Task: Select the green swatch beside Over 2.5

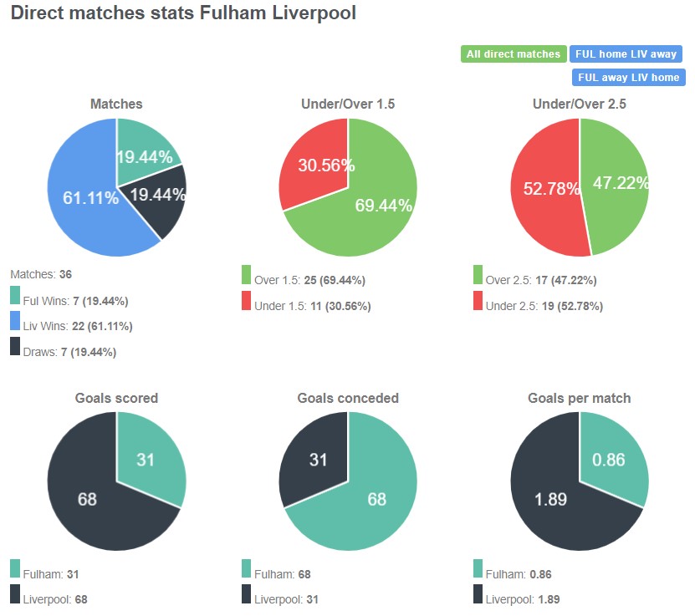Action: (x=478, y=281)
